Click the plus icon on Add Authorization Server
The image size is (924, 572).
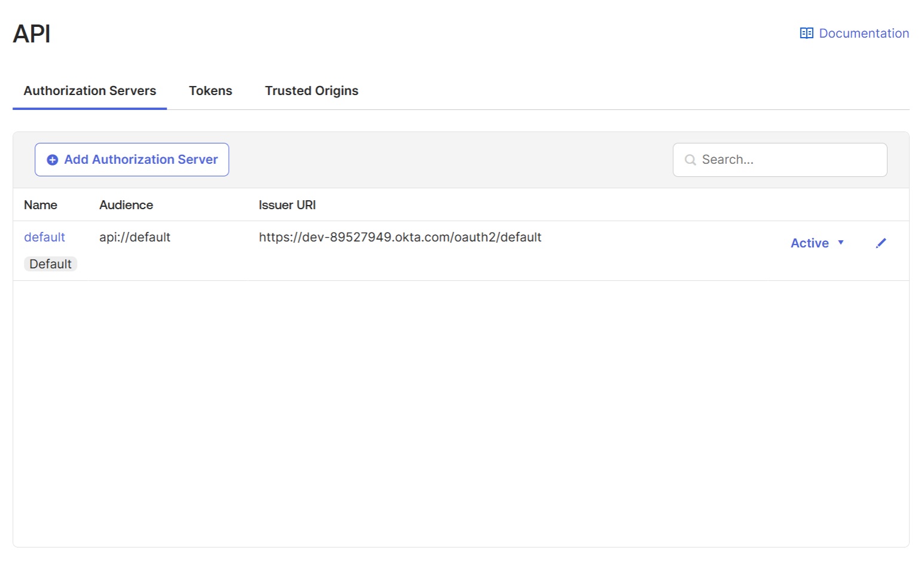[52, 160]
